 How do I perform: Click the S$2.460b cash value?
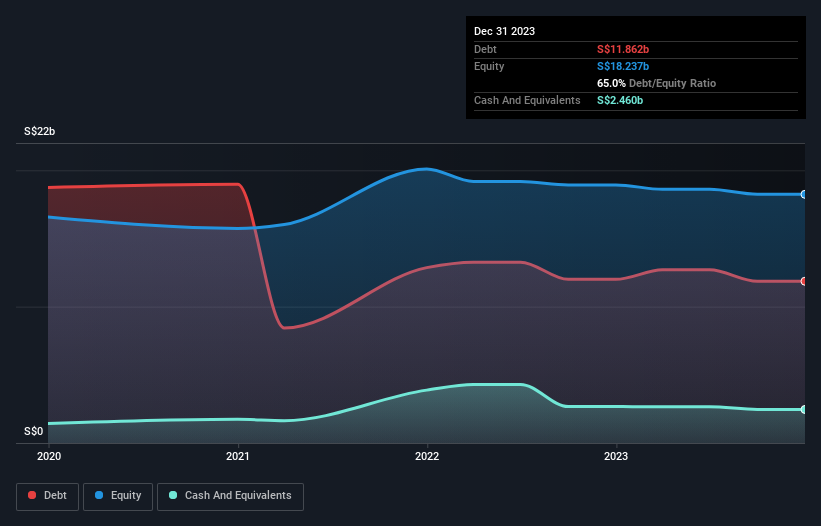[620, 100]
